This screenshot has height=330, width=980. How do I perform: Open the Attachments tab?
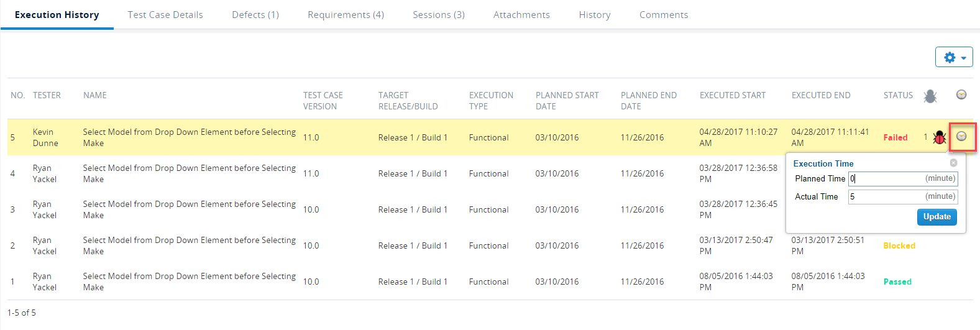521,15
